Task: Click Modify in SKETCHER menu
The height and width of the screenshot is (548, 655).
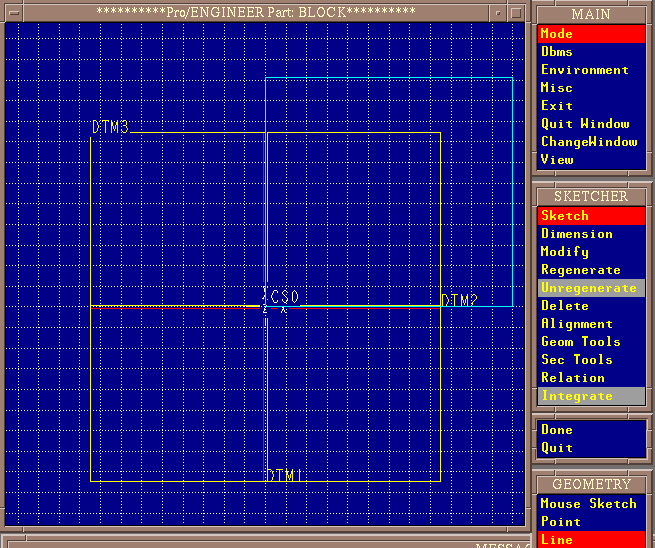Action: (591, 251)
